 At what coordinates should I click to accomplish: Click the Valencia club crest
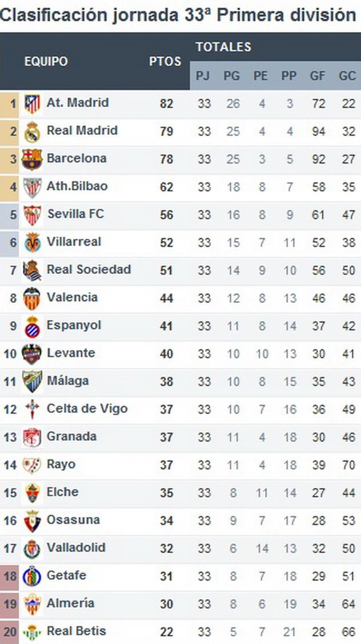pos(32,298)
